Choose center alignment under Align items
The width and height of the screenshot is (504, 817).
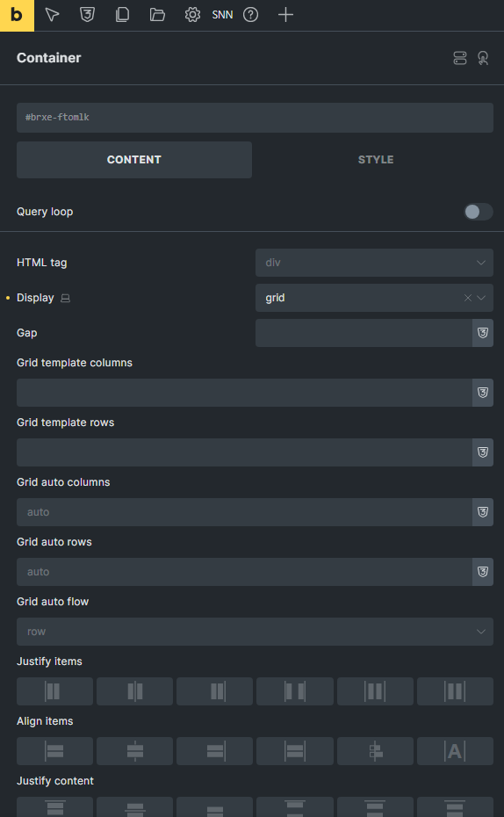tap(135, 751)
